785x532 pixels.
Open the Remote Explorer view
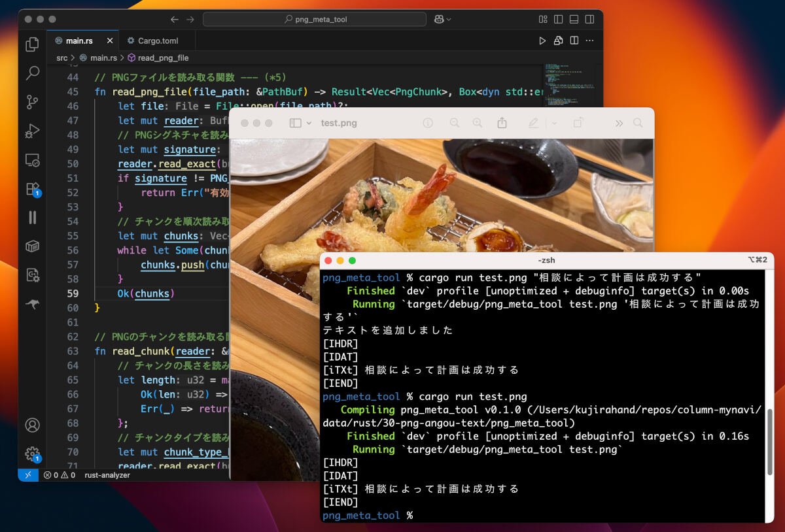point(32,159)
